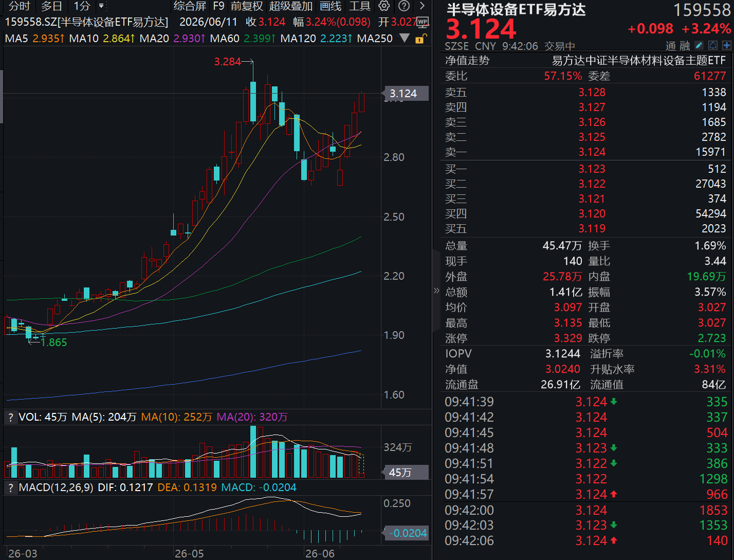Select the 卖二 ask row at 3.125
Screen dimensions: 734x560
pyautogui.click(x=585, y=137)
